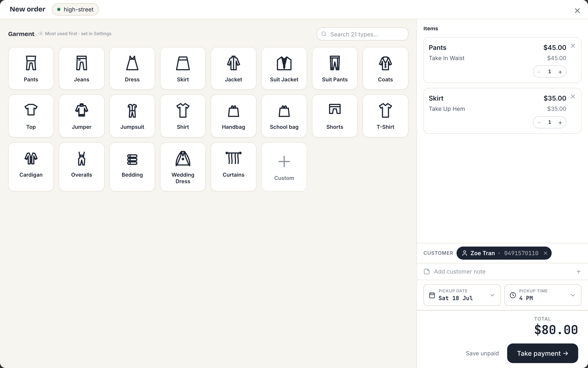588x368 pixels.
Task: Click the high-street store badge
Action: (x=75, y=9)
